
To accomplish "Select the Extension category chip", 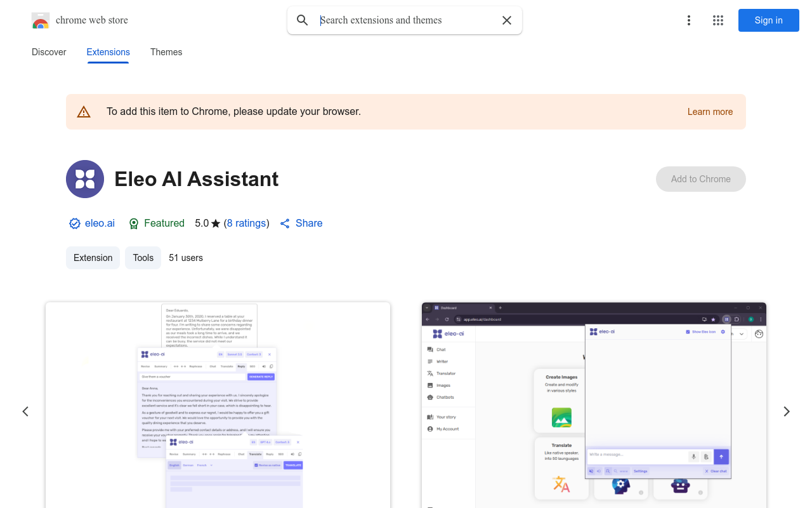I will (93, 258).
